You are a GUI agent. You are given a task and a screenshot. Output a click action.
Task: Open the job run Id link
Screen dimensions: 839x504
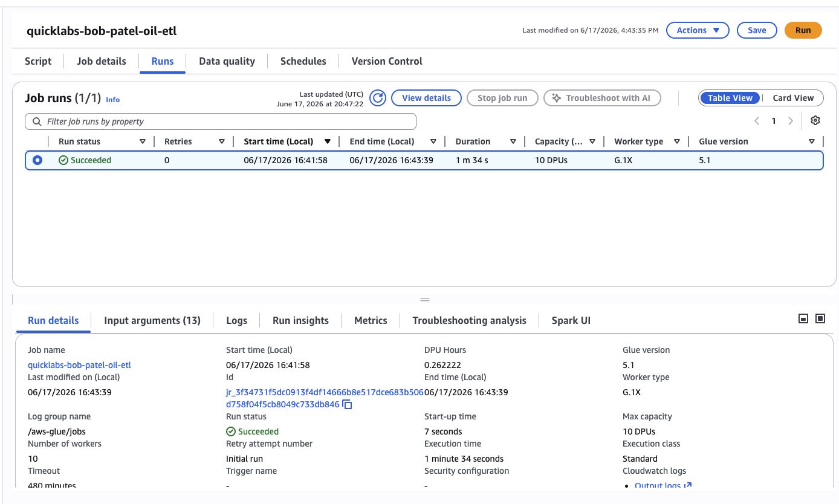coord(325,398)
